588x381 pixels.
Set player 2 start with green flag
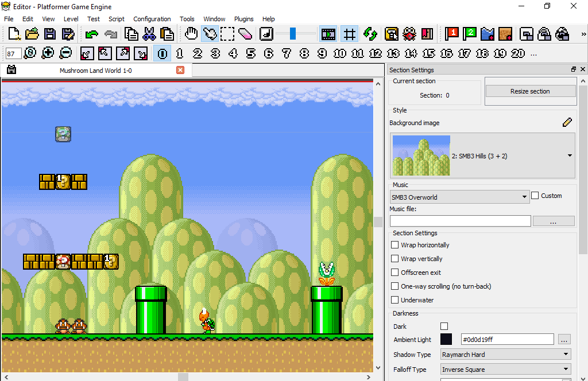coord(470,34)
